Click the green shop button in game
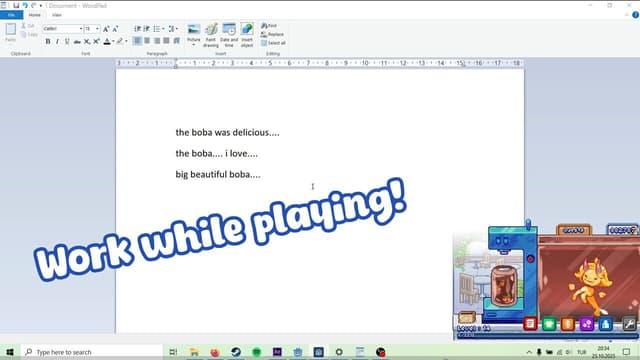This screenshot has width=640, height=360. coord(549,324)
